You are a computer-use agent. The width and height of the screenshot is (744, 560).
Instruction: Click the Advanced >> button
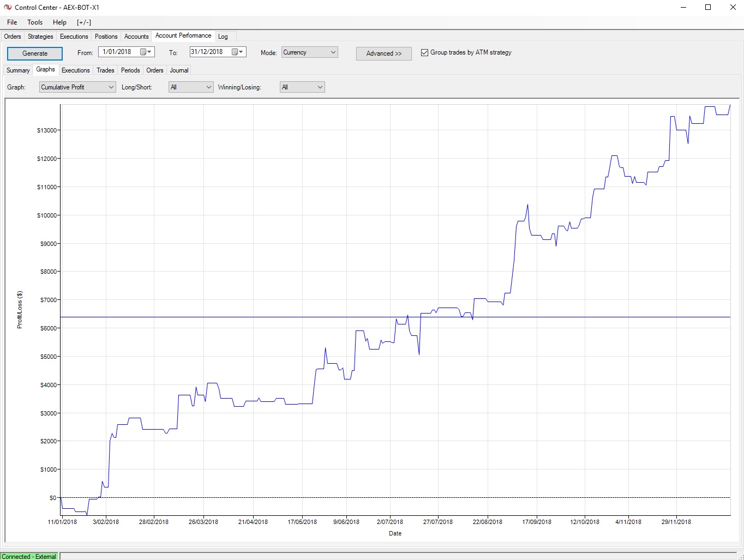(x=384, y=53)
